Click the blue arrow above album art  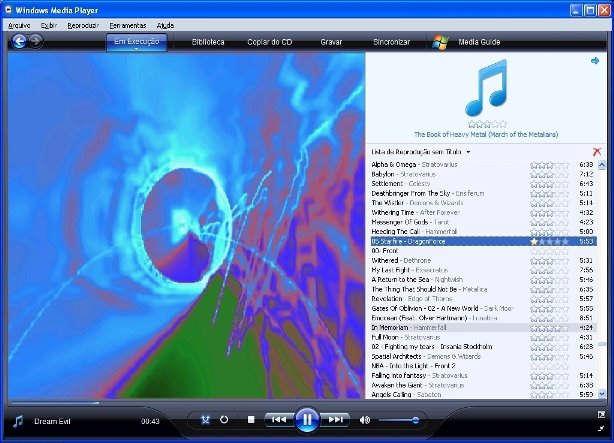(595, 61)
